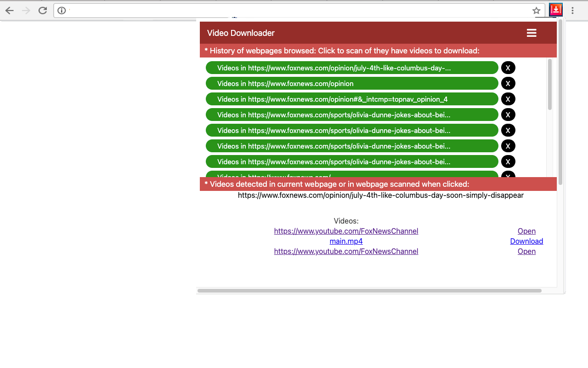Open the FoxNewsChannel YouTube link above main.mp4
The width and height of the screenshot is (588, 368).
[346, 231]
